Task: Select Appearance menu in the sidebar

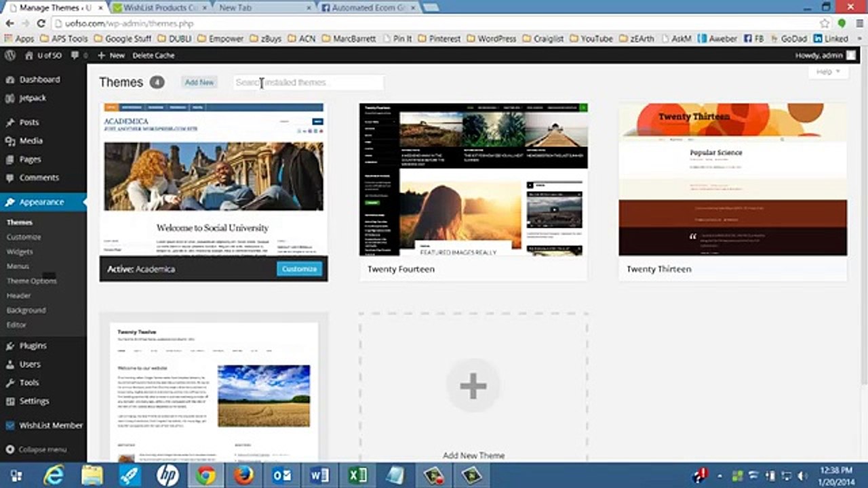Action: pos(43,202)
